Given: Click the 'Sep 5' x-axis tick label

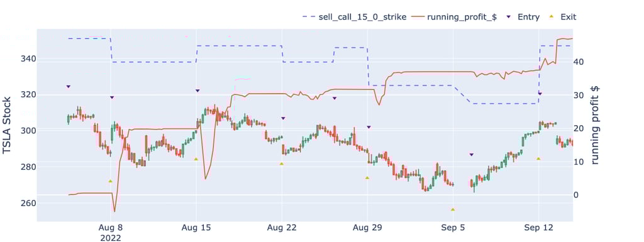Looking at the screenshot, I should (453, 228).
